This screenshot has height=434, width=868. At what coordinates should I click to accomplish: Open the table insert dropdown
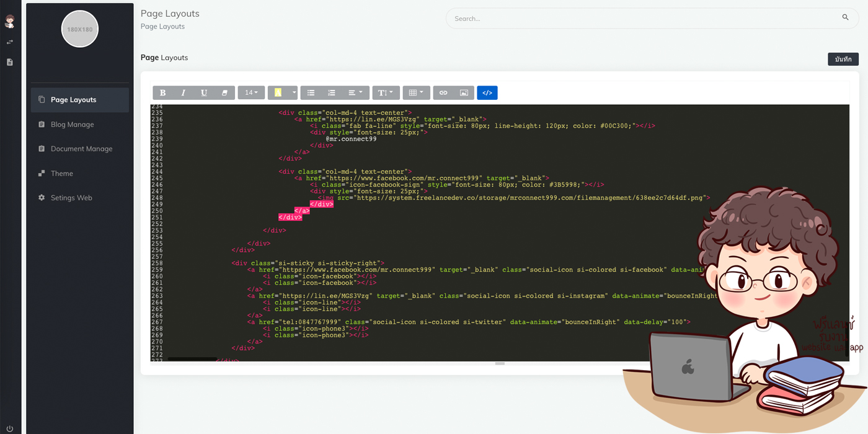click(416, 93)
